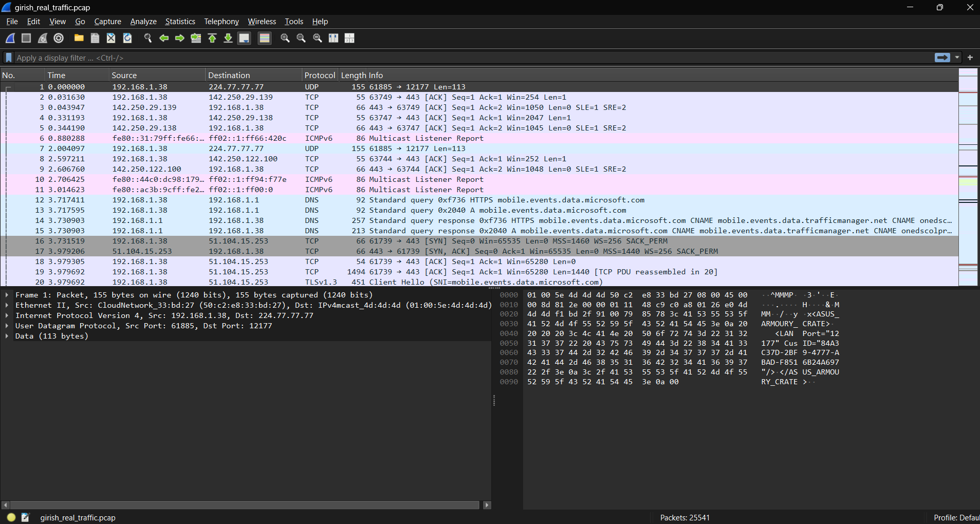Restart the current capture
This screenshot has height=524, width=980.
43,38
